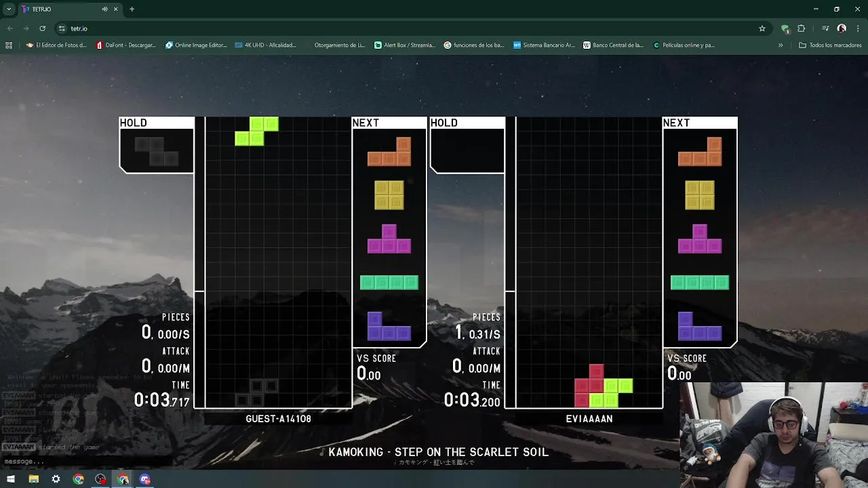This screenshot has width=868, height=488.
Task: Go forward to next page
Action: 26,28
